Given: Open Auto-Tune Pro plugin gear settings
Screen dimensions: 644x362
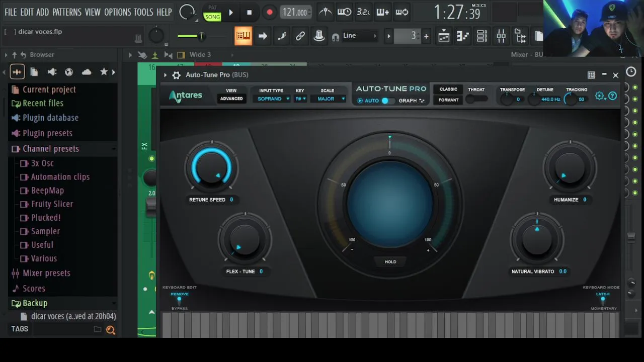Looking at the screenshot, I should [176, 75].
